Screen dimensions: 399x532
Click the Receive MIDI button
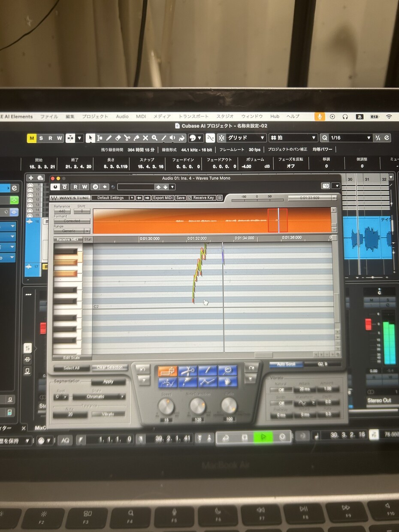click(68, 239)
